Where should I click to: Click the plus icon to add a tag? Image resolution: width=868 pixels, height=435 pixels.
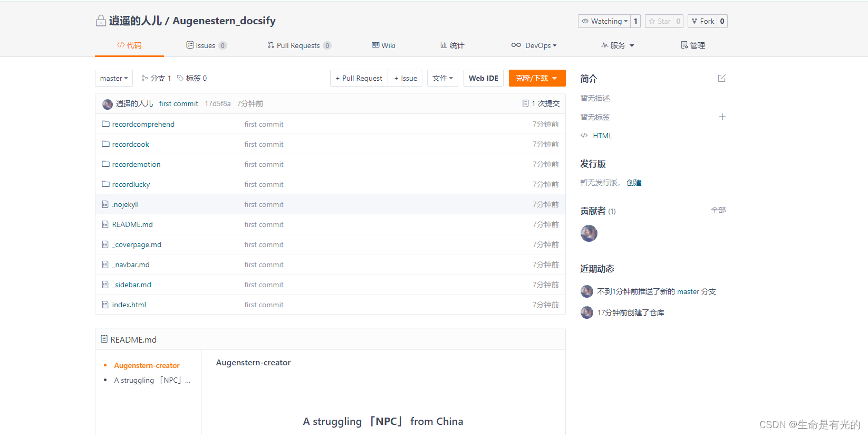(x=722, y=117)
